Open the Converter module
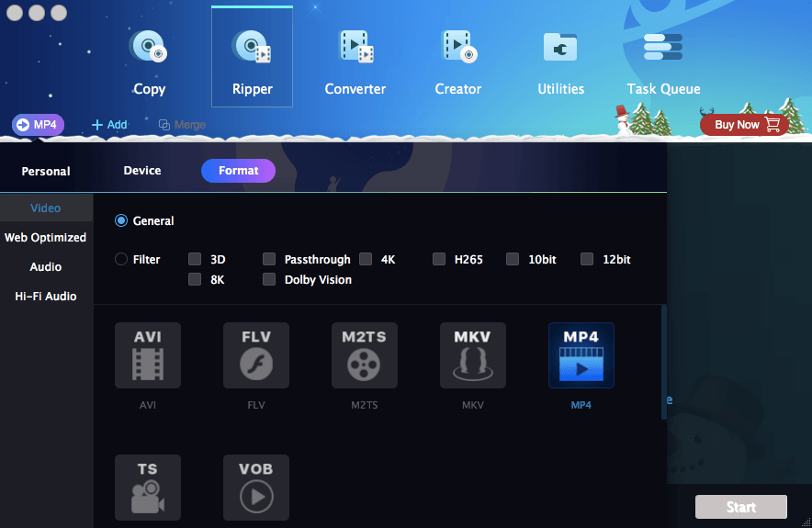 (355, 62)
